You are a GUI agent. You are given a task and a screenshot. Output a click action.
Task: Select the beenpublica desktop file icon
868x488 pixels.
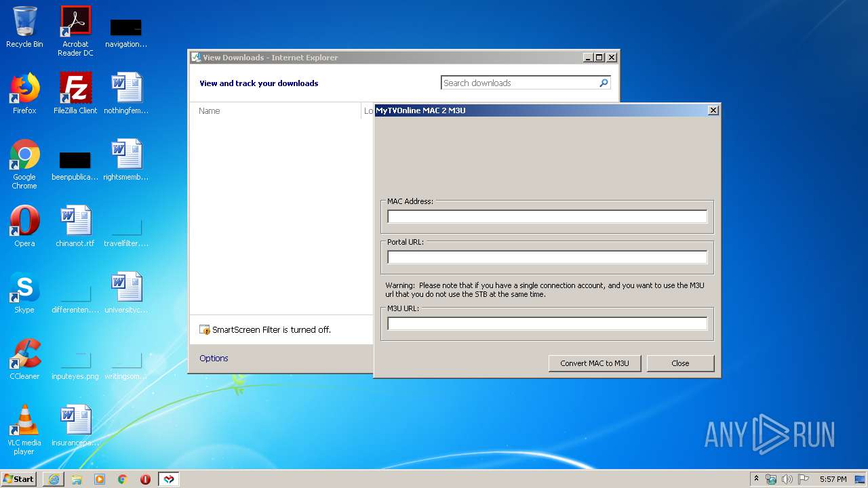tap(75, 166)
